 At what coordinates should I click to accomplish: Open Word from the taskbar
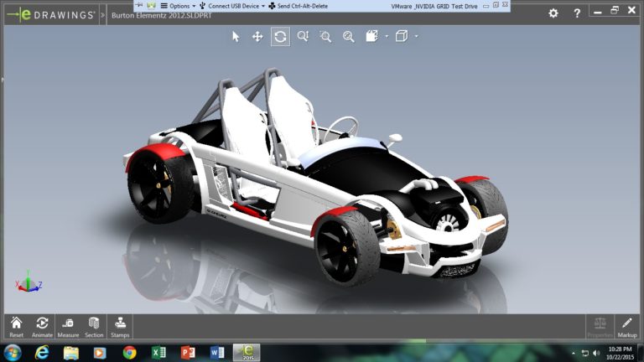coord(217,353)
